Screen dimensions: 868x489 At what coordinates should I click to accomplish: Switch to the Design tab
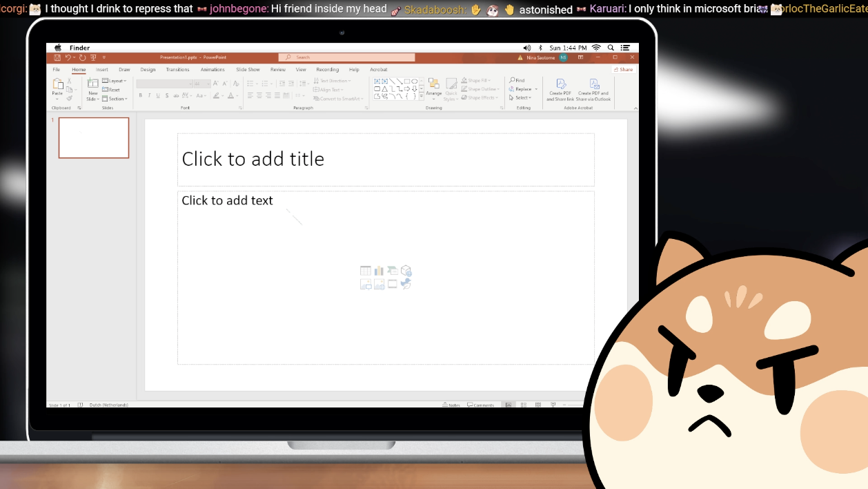pos(148,70)
